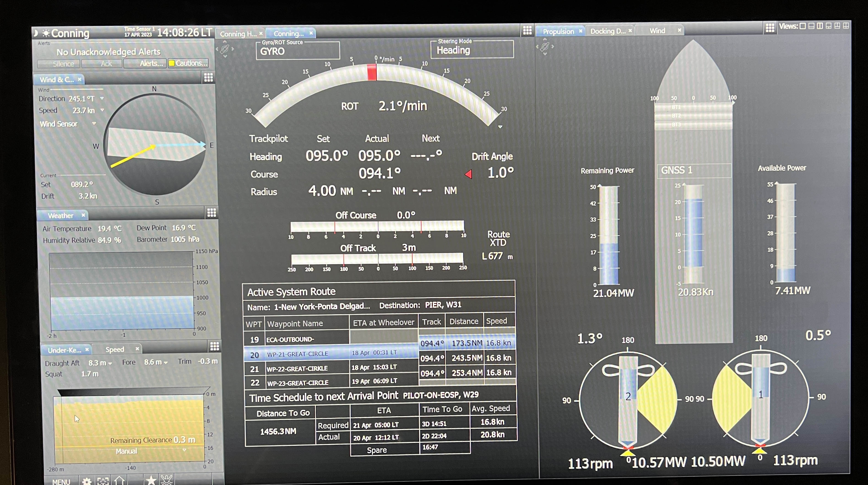The width and height of the screenshot is (868, 485).
Task: Open Steering Mode Heading selector
Action: pos(472,50)
